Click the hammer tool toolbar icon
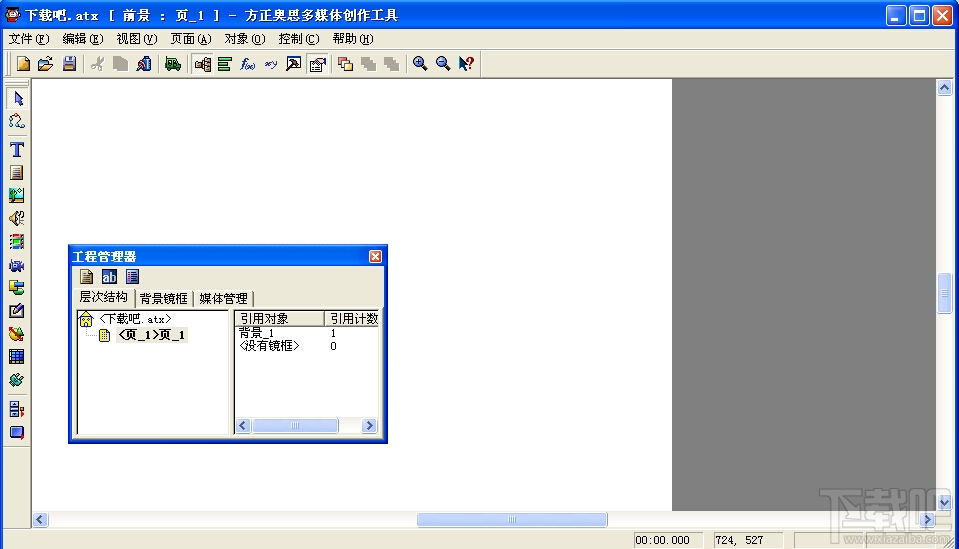Screen dimensions: 959x549 [294, 64]
